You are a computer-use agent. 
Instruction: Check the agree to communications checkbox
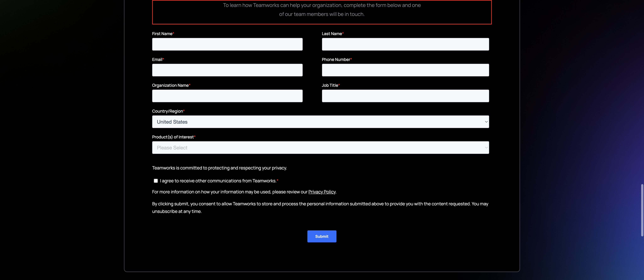pyautogui.click(x=156, y=181)
